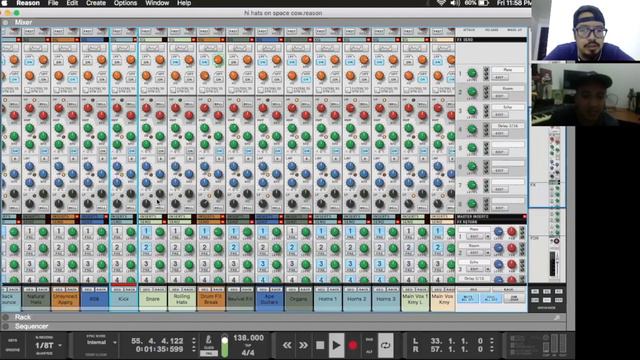Toggle the Loop button in the transport

(385, 345)
